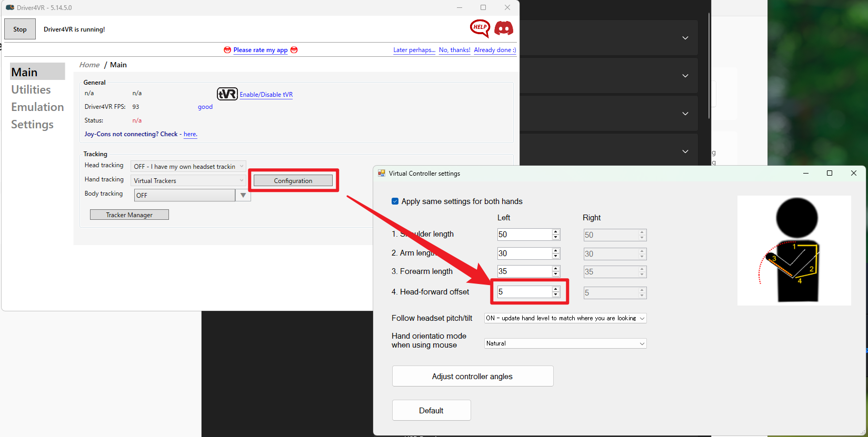Screen dimensions: 868x437
Task: Increase Left Shoulder length with up arrow
Action: click(x=556, y=232)
